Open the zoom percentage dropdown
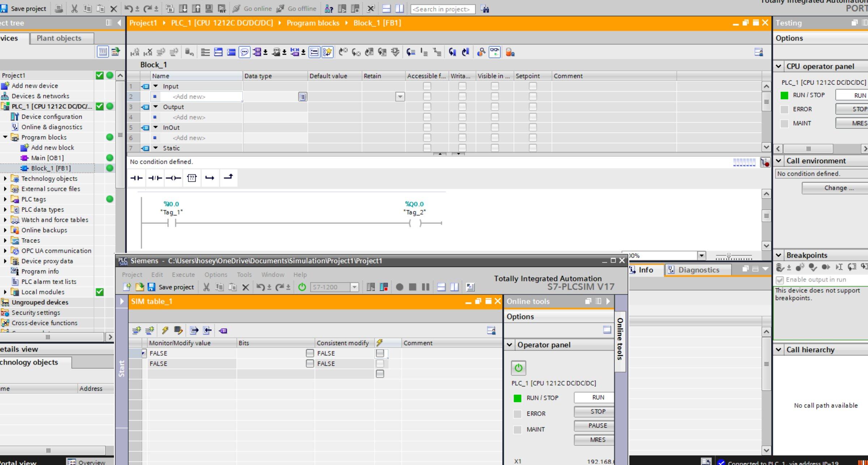 click(x=702, y=255)
